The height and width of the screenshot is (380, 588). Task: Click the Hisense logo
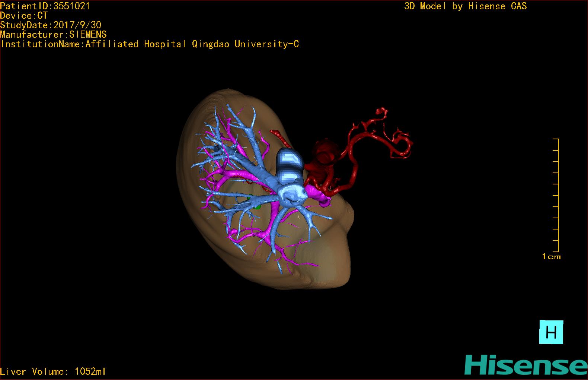[526, 365]
